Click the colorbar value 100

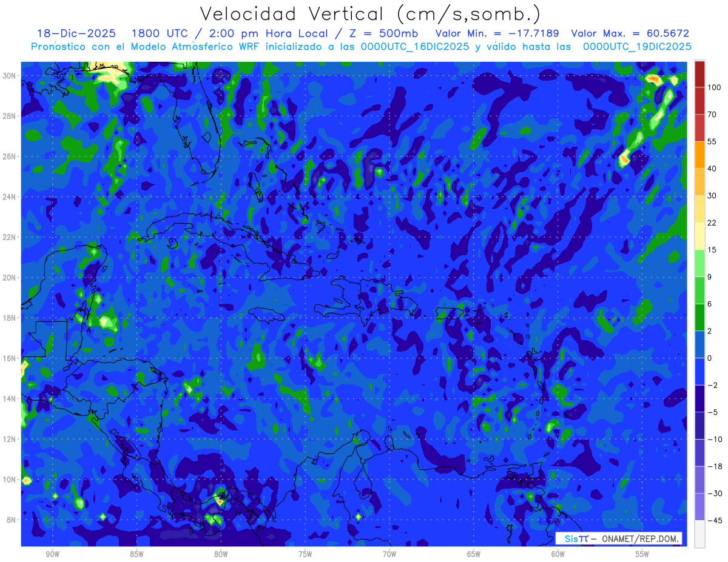coord(714,87)
